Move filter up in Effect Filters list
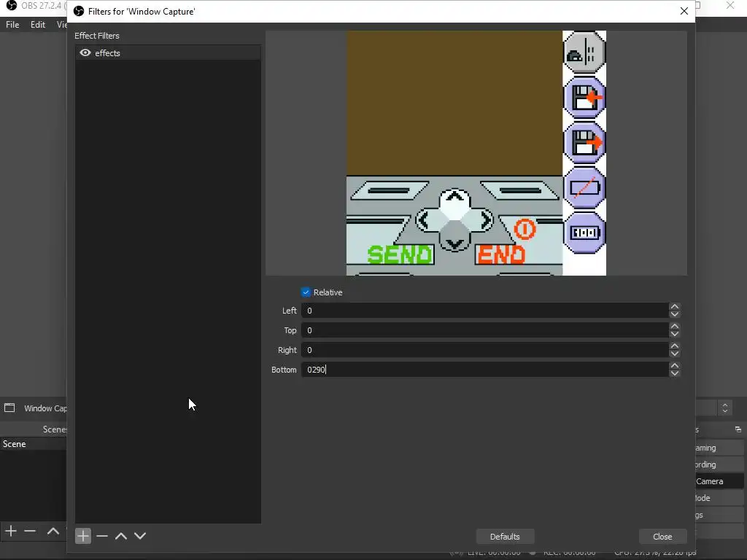The width and height of the screenshot is (747, 560). [121, 536]
